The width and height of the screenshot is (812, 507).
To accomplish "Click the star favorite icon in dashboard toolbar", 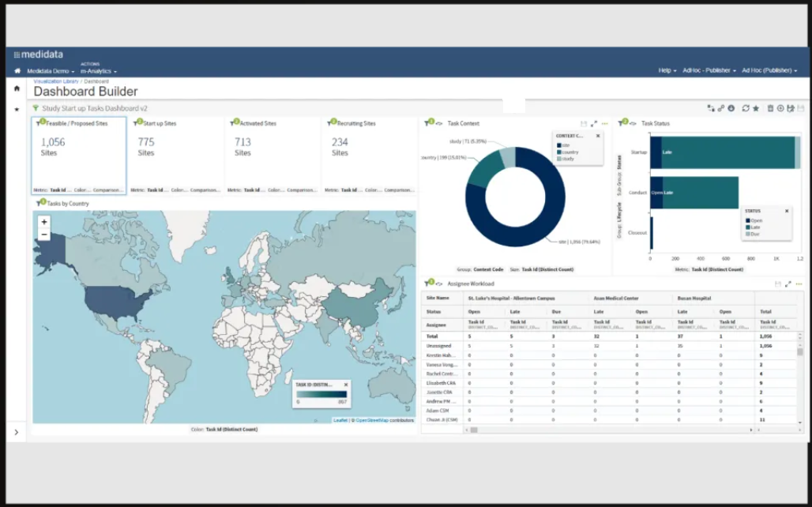I will tap(756, 108).
